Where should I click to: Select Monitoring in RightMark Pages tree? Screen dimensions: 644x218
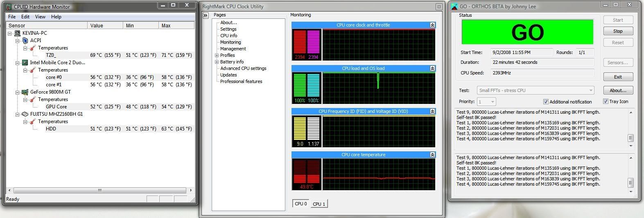pyautogui.click(x=230, y=42)
